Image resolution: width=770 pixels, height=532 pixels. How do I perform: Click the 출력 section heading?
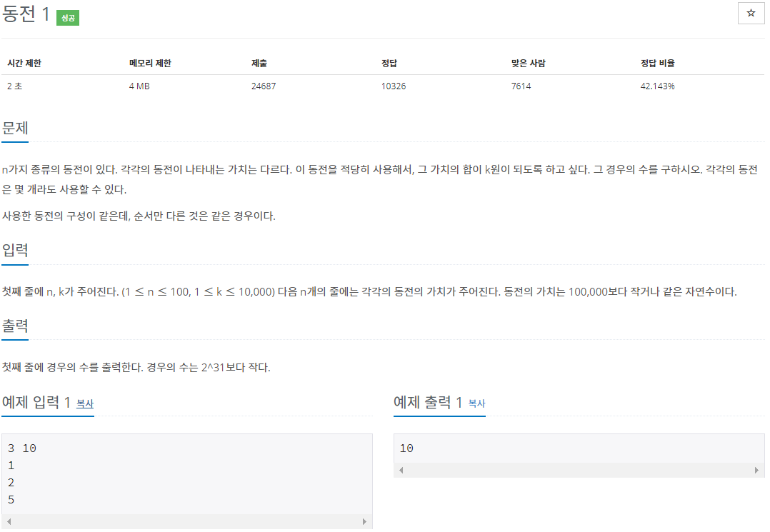coord(15,326)
